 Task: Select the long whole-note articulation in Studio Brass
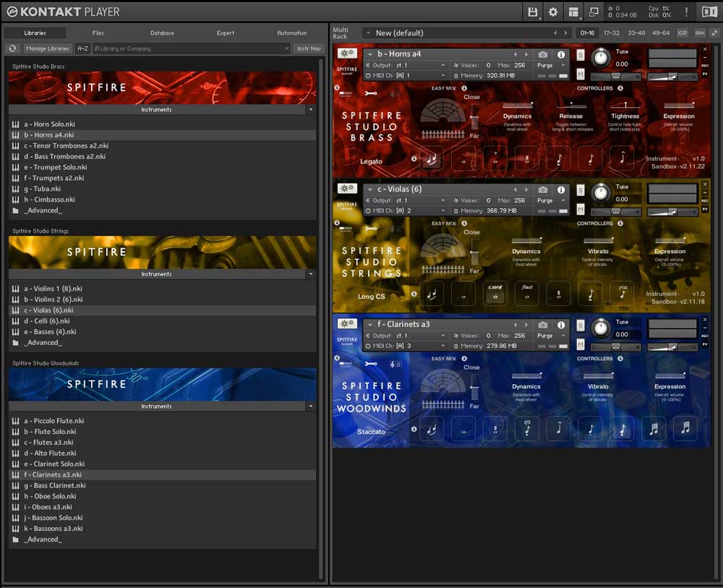tap(463, 159)
